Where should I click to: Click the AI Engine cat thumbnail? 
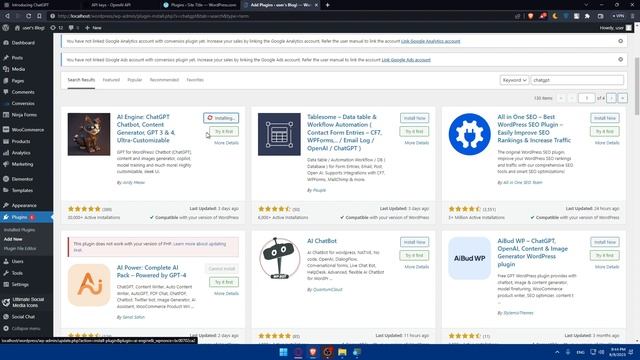(89, 134)
